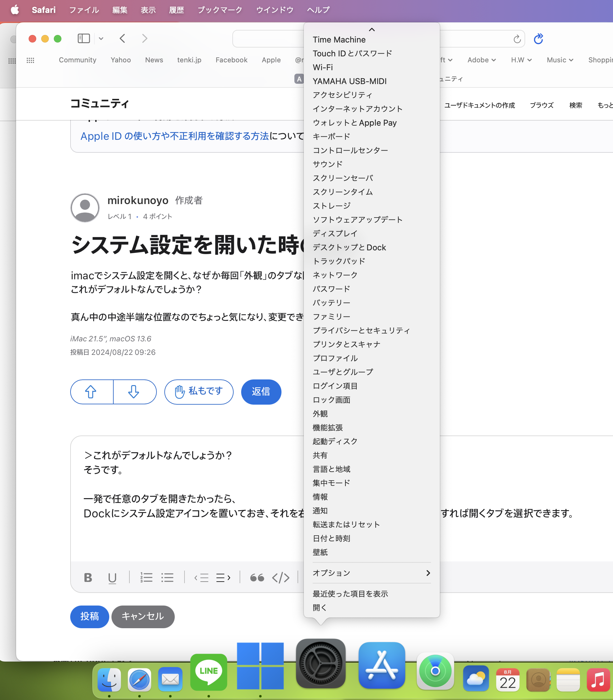Insert a code block with the </> icon
The image size is (613, 700).
(x=281, y=578)
